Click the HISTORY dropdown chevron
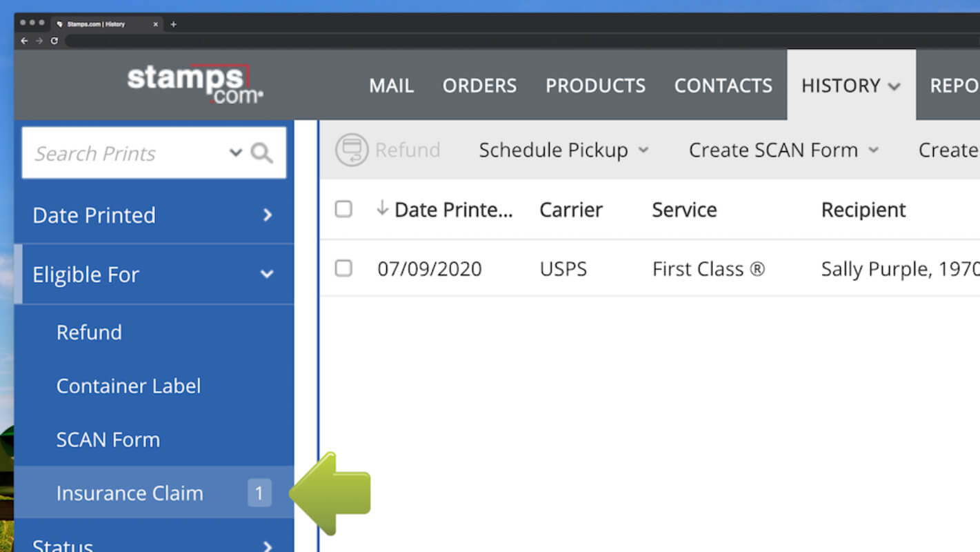This screenshot has height=552, width=980. (x=894, y=87)
